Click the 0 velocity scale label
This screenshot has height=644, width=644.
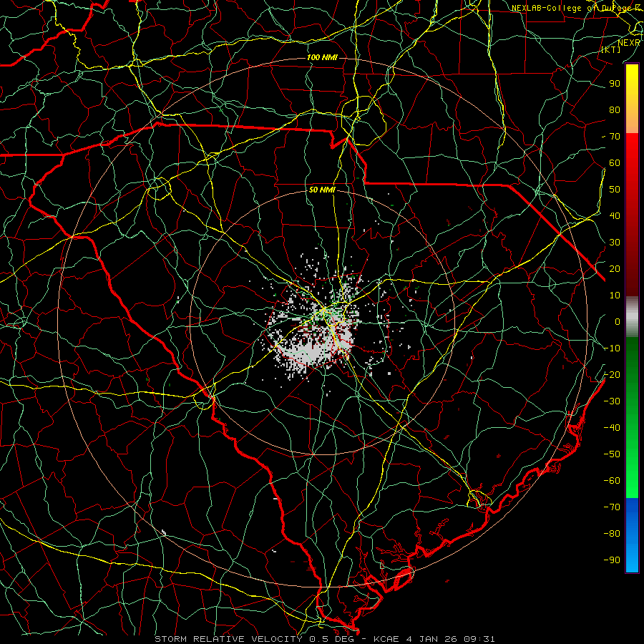tap(618, 322)
